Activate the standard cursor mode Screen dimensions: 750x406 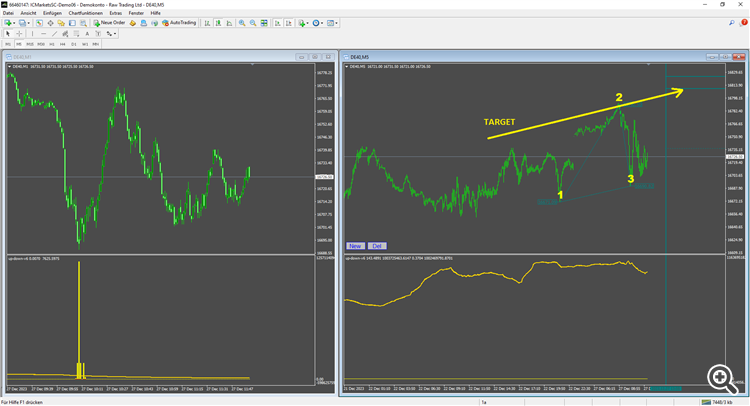(8, 33)
